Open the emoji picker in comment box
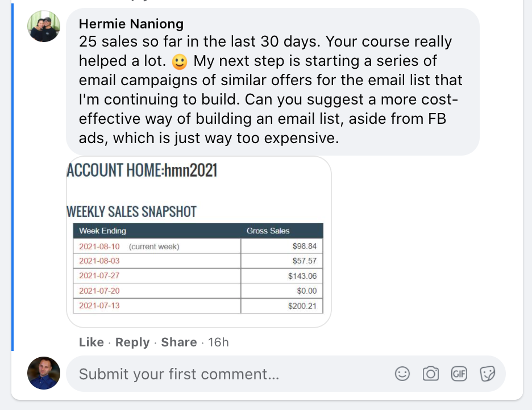The image size is (532, 410). [402, 374]
